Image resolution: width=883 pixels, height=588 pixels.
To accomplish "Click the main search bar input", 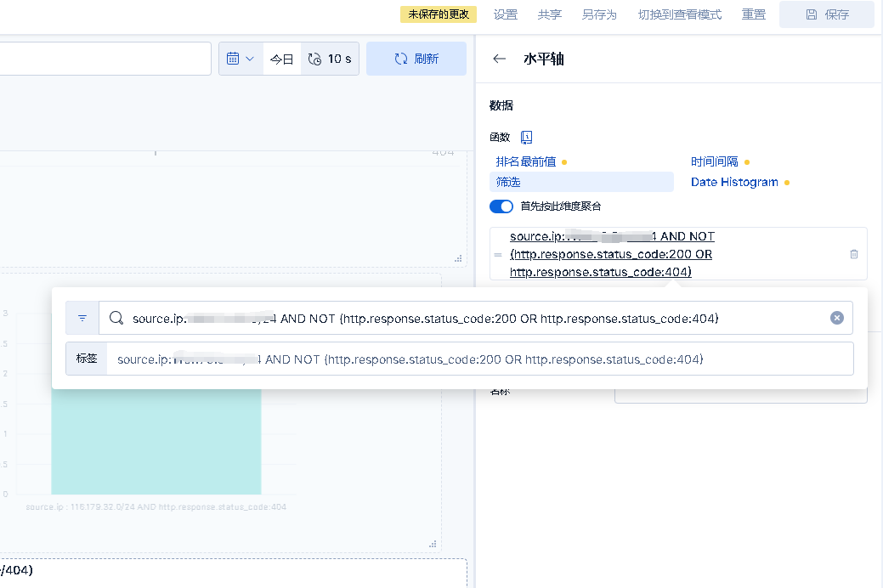I will click(x=105, y=59).
